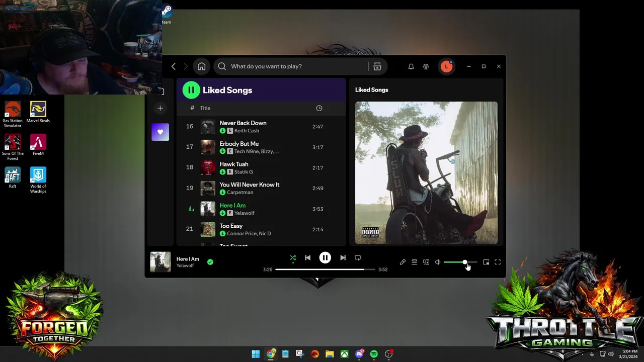Open FiveM desktop shortcut
The width and height of the screenshot is (644, 362).
(x=38, y=145)
